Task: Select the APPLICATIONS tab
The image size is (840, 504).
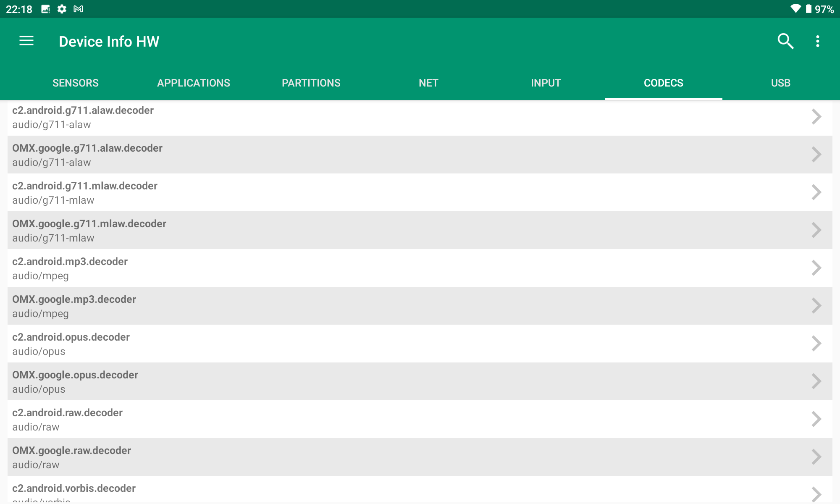Action: [193, 83]
